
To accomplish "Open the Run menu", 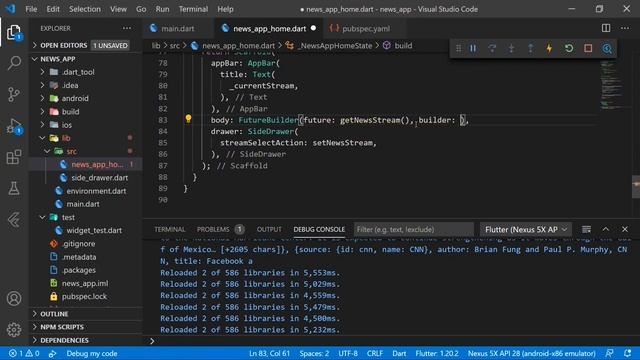I will (x=162, y=9).
